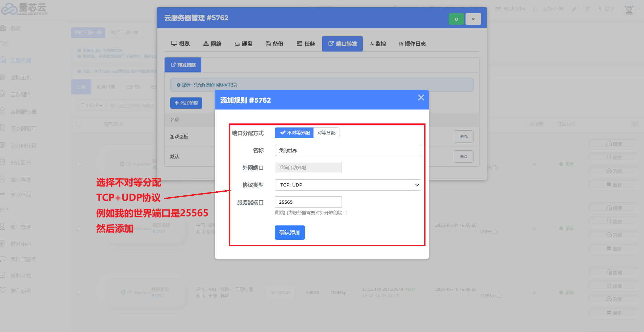Click the 添加策略 button
This screenshot has width=644, height=332.
coord(186,103)
